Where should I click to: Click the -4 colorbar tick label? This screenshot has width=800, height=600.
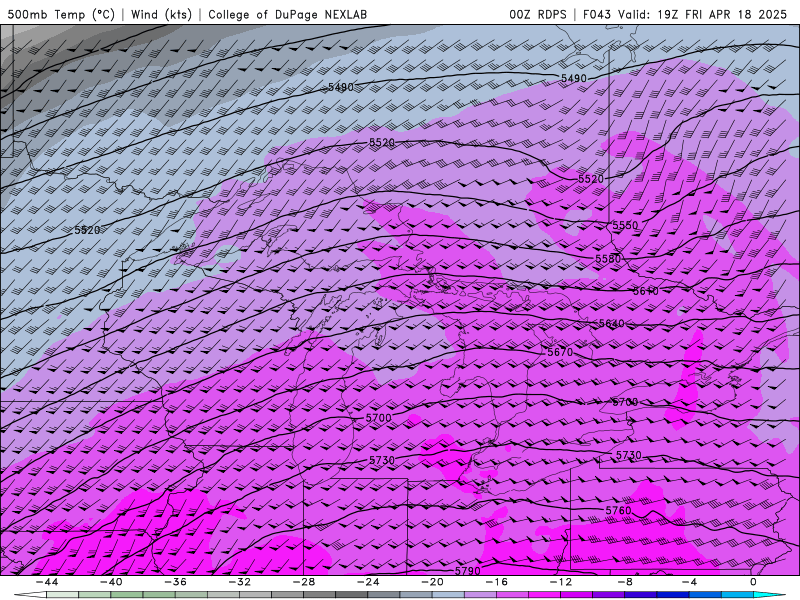tap(689, 582)
